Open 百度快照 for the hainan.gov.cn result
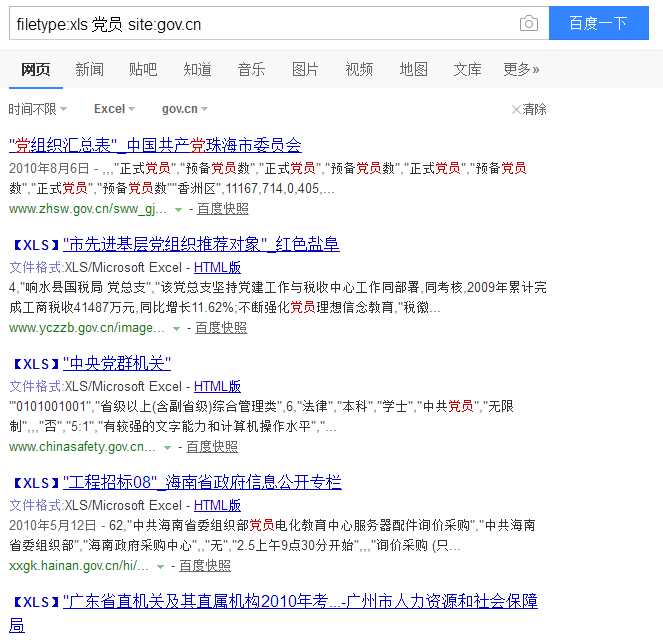 click(x=205, y=566)
